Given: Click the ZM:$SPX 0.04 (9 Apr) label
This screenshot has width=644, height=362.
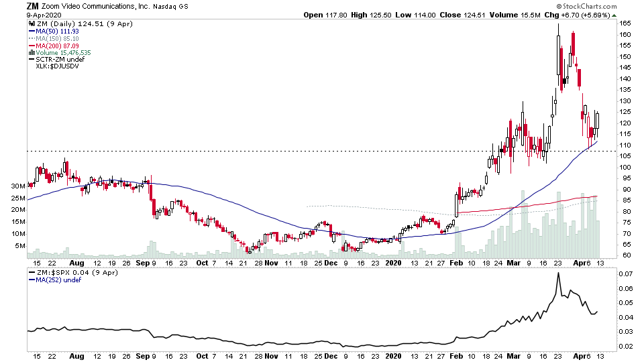Looking at the screenshot, I should point(76,273).
